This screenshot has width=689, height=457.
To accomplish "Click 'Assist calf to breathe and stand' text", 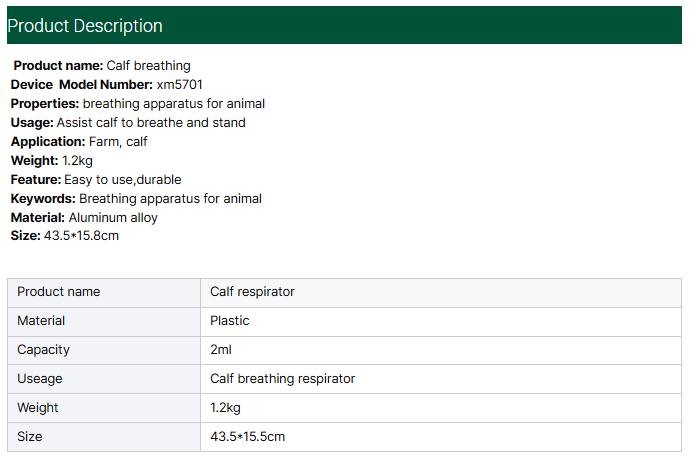I will (x=151, y=123).
